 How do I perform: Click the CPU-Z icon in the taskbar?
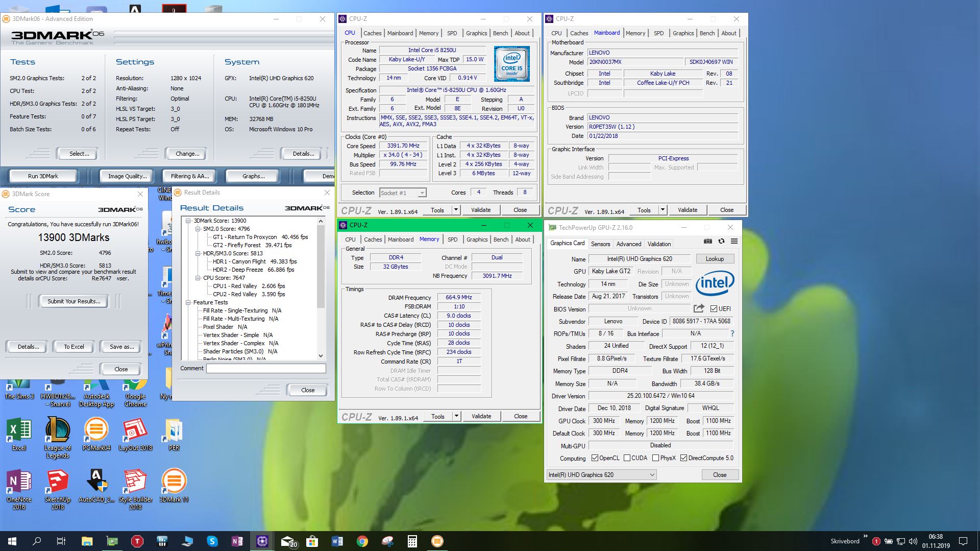[262, 541]
